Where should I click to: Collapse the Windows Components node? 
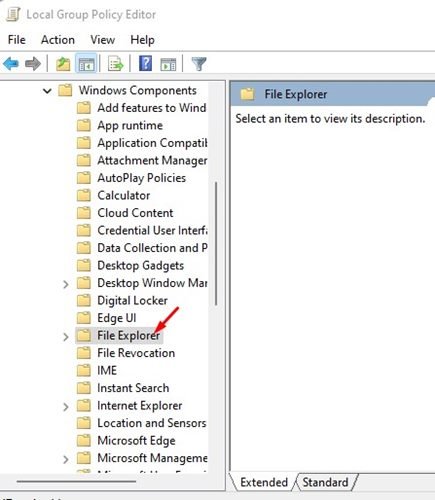47,91
